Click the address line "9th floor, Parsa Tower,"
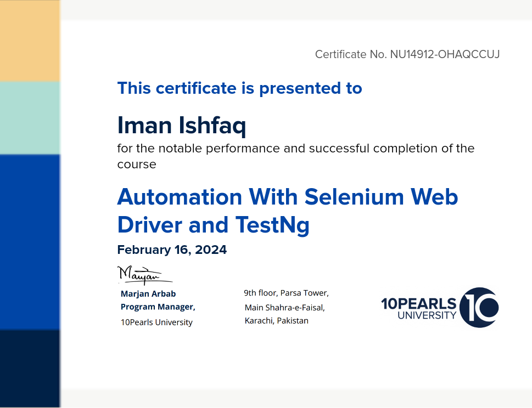 (x=287, y=293)
